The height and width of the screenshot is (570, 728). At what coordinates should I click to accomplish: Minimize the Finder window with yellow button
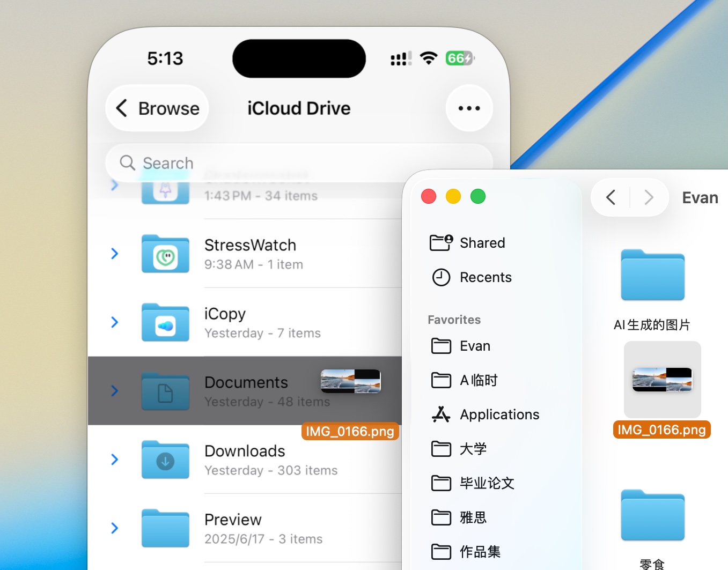click(453, 197)
